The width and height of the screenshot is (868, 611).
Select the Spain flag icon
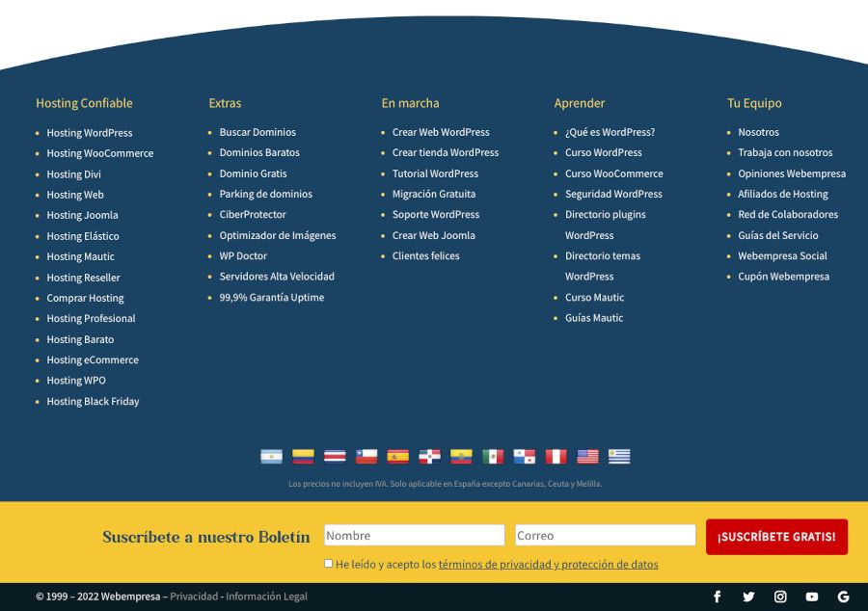pyautogui.click(x=397, y=456)
